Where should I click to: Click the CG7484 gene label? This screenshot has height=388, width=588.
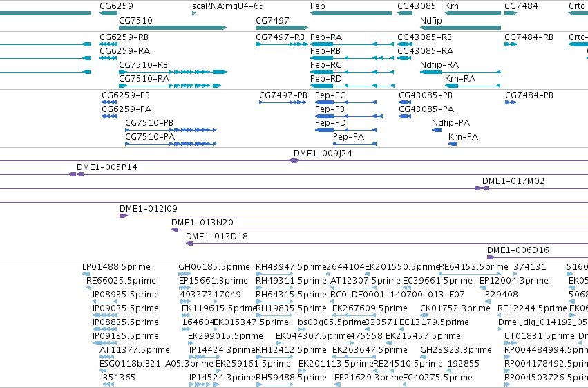pos(521,6)
